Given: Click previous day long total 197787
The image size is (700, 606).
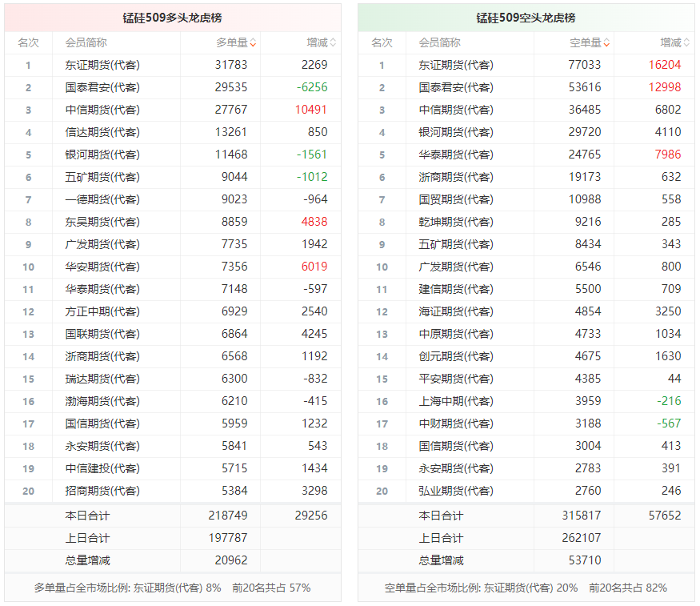Looking at the screenshot, I should click(x=228, y=538).
